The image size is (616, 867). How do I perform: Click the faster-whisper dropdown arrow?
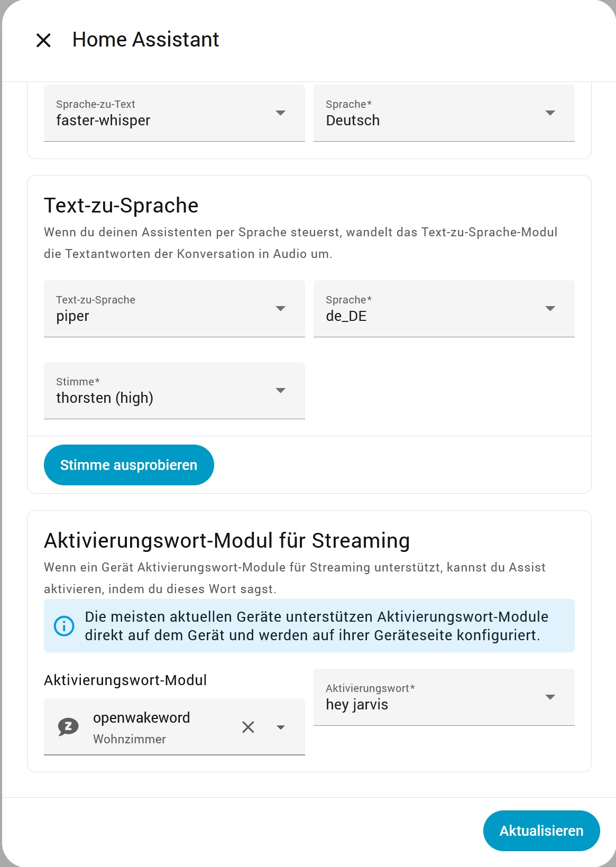click(x=281, y=113)
